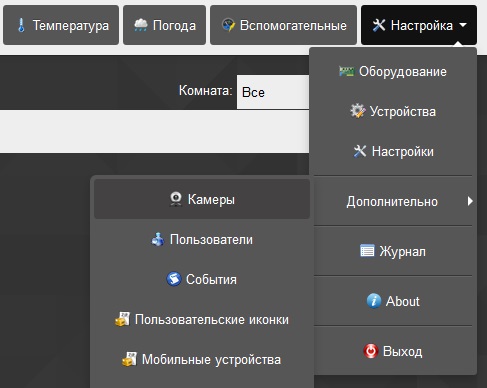Select the Дополнительно menu item
This screenshot has height=388, width=487.
pos(393,201)
